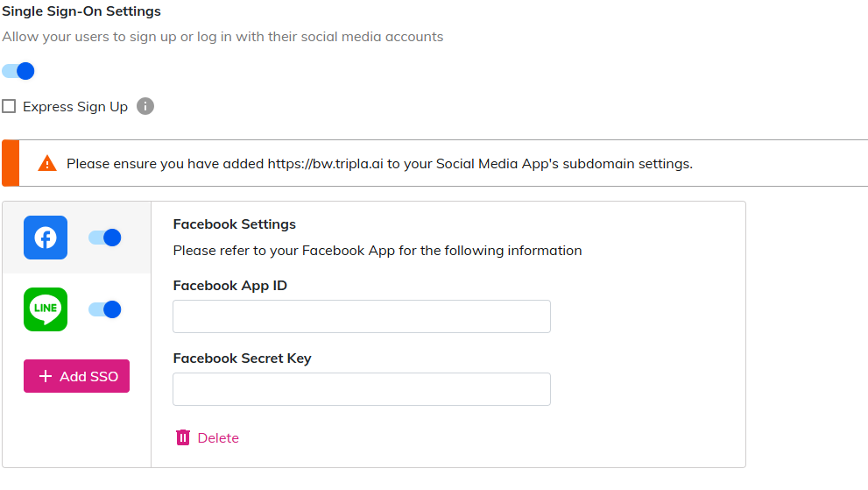Toggle the main Single Sign-On switch
This screenshot has height=490, width=868.
point(18,71)
